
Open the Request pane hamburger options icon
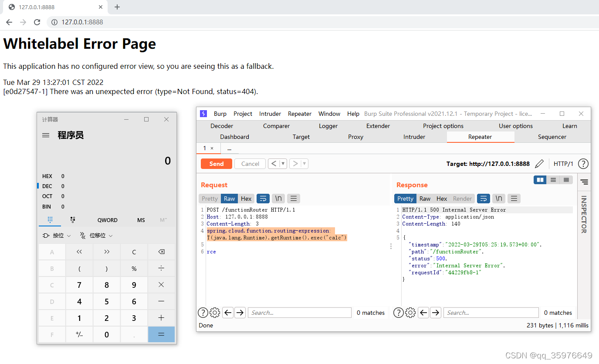pyautogui.click(x=294, y=199)
